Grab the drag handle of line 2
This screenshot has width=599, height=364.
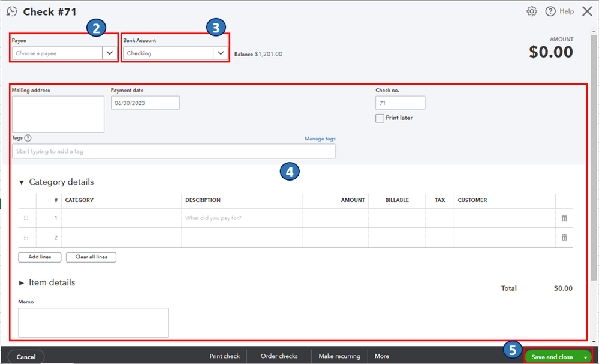[x=26, y=237]
